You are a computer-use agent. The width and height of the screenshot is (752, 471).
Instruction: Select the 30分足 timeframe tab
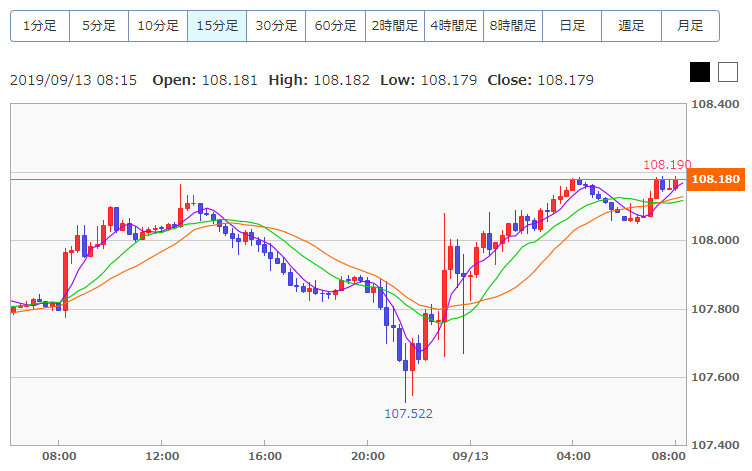[276, 26]
